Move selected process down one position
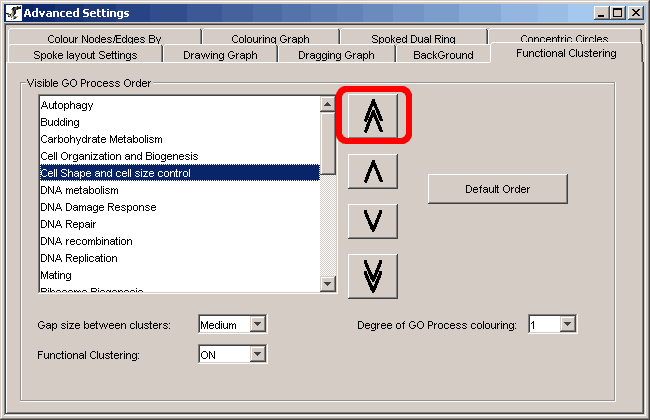 (373, 220)
